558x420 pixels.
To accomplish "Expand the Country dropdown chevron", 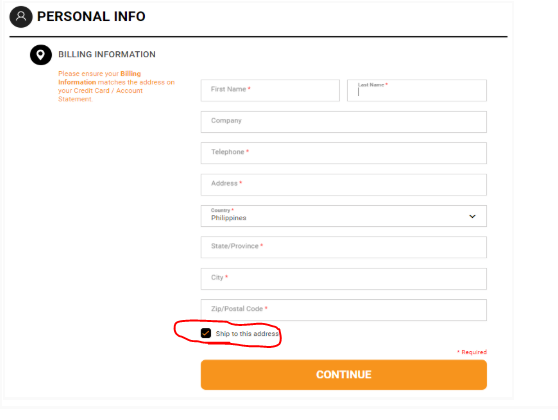I will point(472,216).
